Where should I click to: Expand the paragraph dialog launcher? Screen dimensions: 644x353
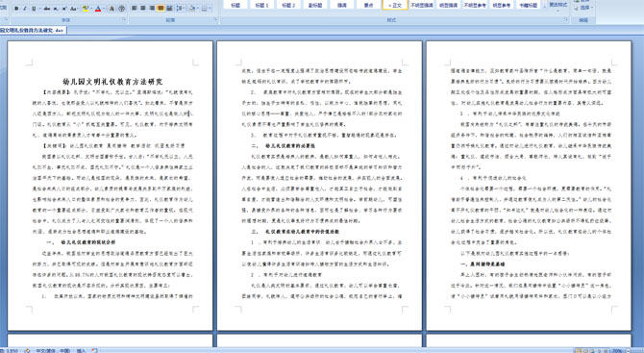click(x=215, y=19)
